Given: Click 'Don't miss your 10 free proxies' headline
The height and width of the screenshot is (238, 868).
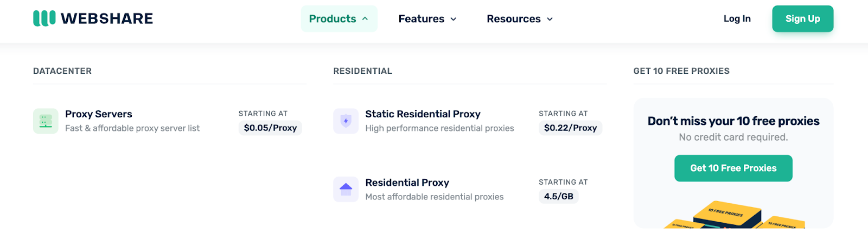Looking at the screenshot, I should pyautogui.click(x=733, y=121).
